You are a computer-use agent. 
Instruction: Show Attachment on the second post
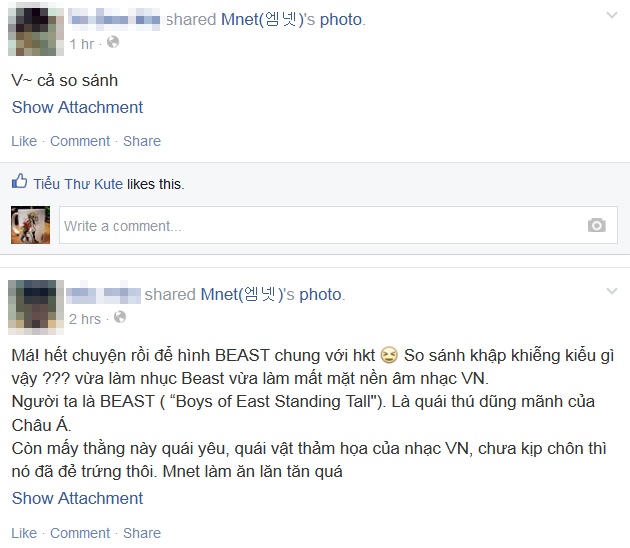(x=77, y=498)
